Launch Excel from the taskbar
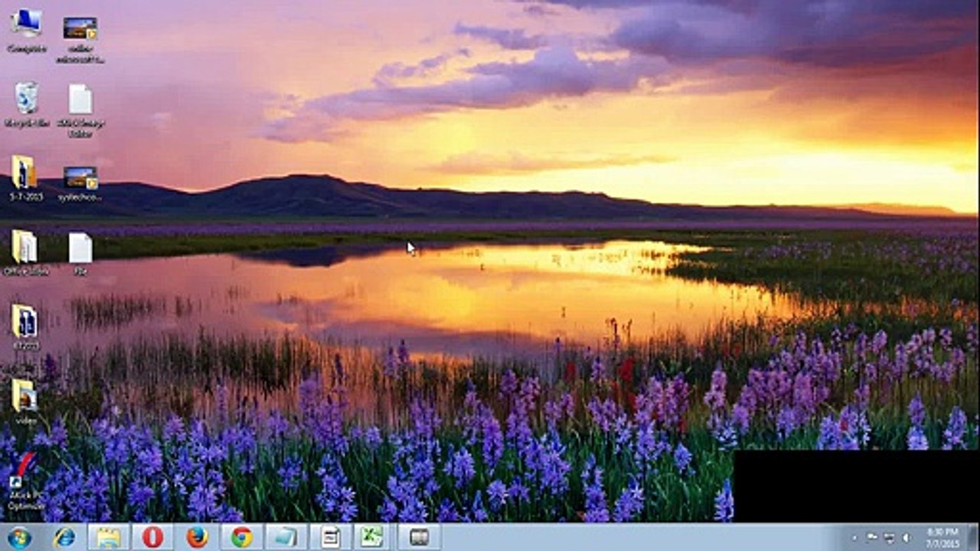This screenshot has height=551, width=980. 372,538
